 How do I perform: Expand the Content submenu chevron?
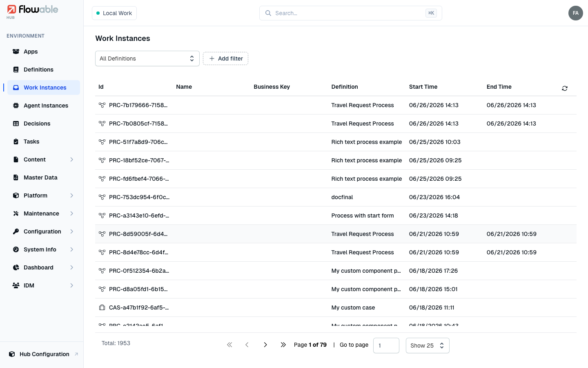click(72, 159)
